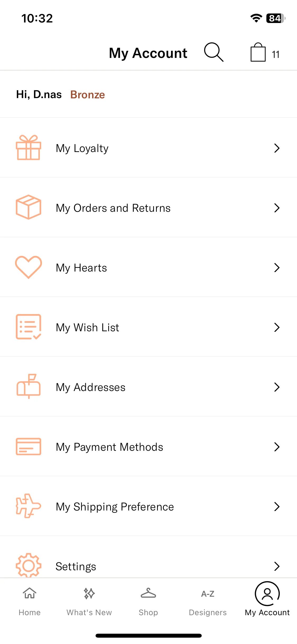The width and height of the screenshot is (297, 644).
Task: Tap the airplane icon for Shipping Preference
Action: click(x=29, y=506)
